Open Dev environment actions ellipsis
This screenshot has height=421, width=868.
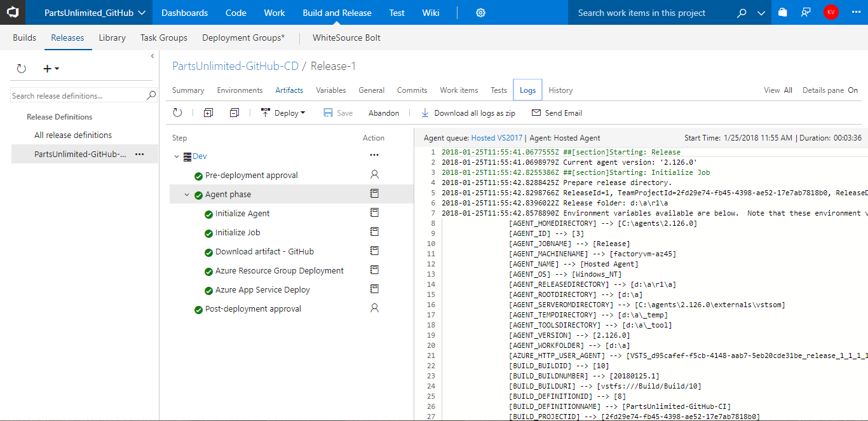pyautogui.click(x=374, y=155)
